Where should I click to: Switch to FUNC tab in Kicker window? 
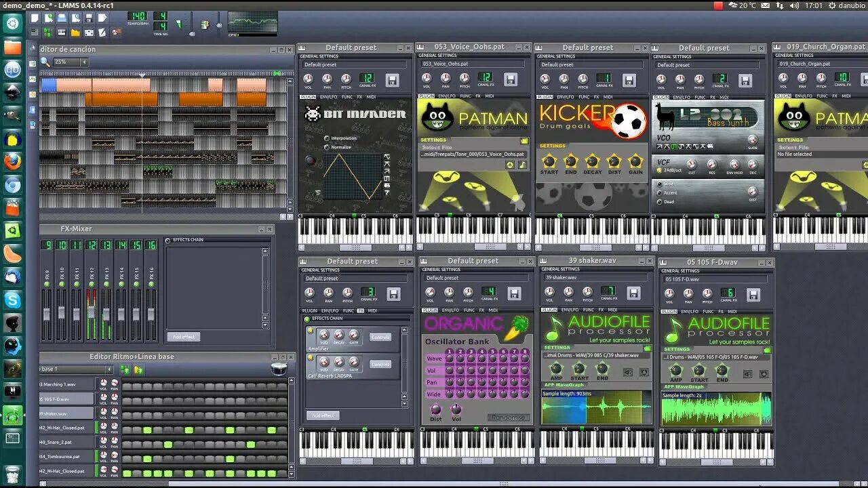point(584,96)
